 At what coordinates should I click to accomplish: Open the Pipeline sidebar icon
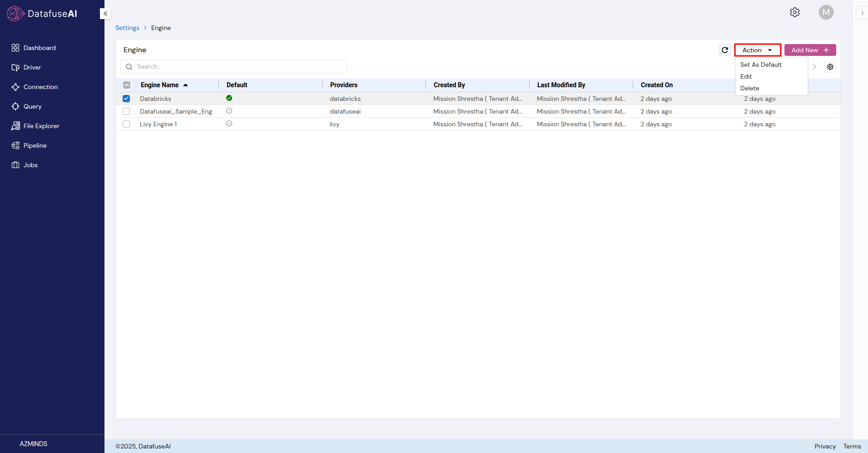click(x=15, y=145)
